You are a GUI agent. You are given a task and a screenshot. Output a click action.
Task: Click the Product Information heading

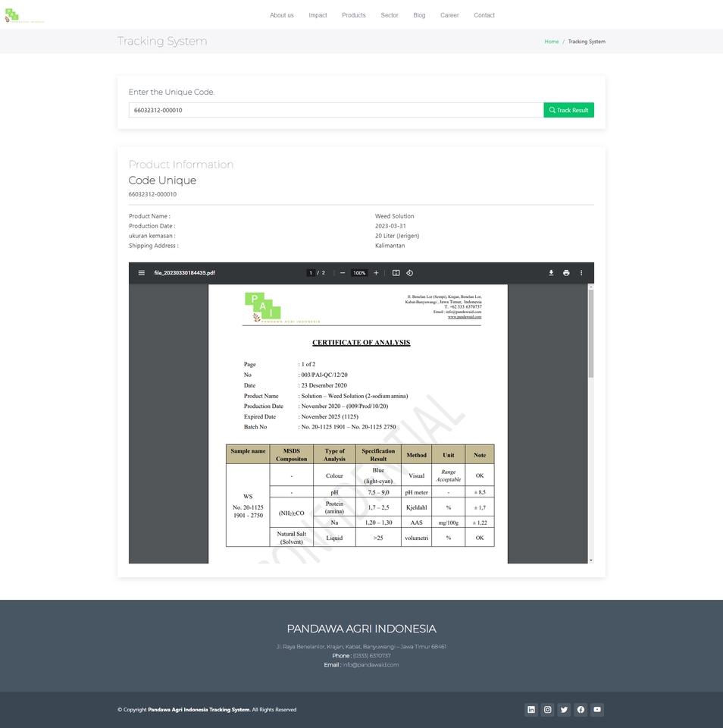tap(181, 165)
